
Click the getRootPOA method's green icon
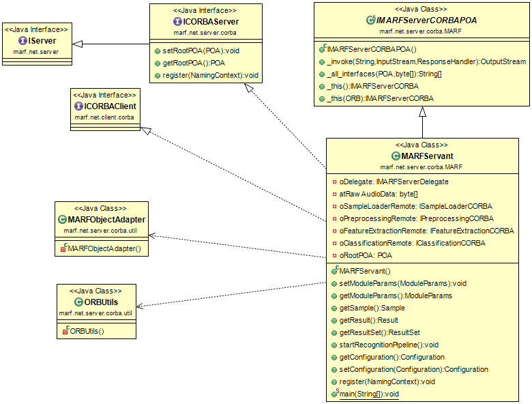[x=158, y=63]
